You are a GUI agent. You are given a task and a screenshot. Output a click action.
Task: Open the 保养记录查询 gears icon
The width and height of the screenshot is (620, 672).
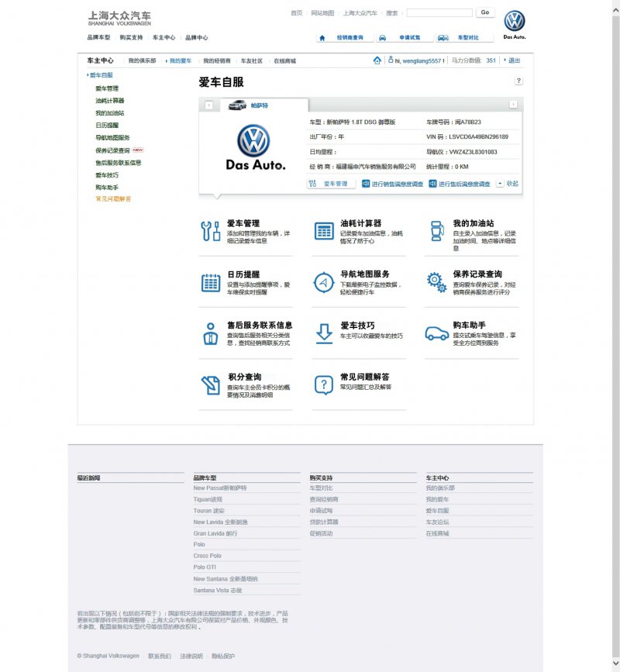(436, 282)
